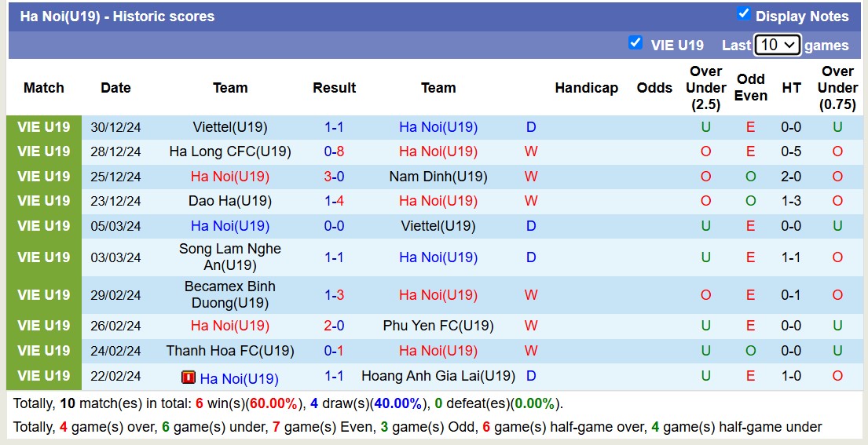Click Ha Noi(U19) in the 28/12/24 row
The width and height of the screenshot is (868, 445).
pos(438,151)
